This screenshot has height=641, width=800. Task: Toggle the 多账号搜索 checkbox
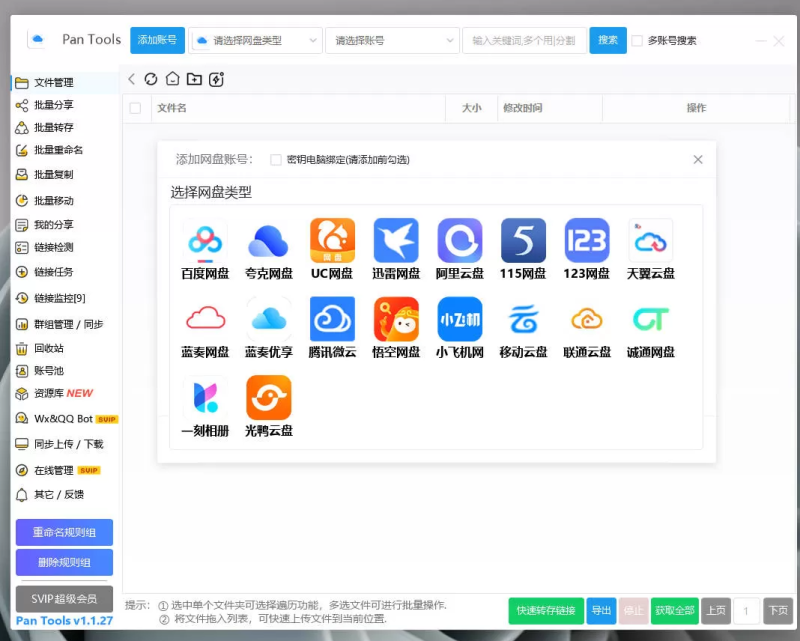637,40
